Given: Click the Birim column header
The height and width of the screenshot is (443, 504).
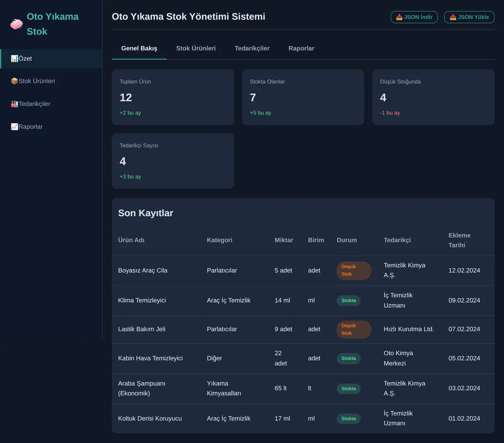Looking at the screenshot, I should (x=316, y=240).
